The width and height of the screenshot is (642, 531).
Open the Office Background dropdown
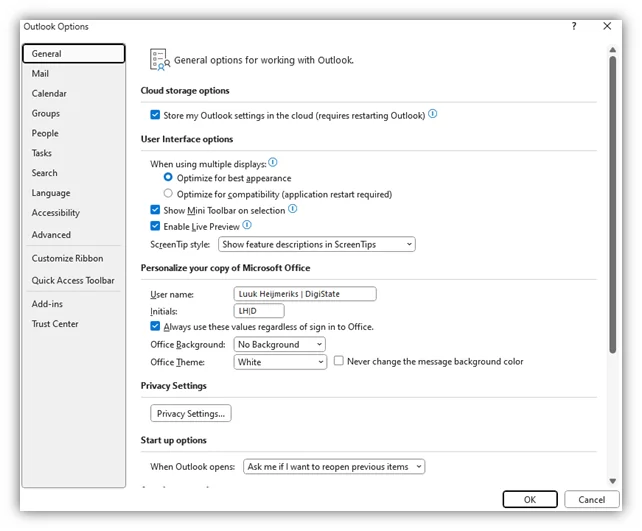click(280, 344)
